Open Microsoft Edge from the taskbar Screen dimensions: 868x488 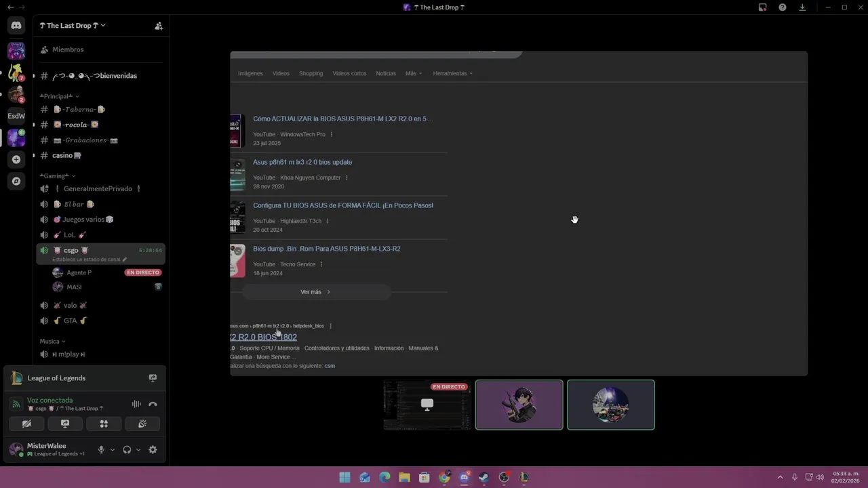coord(384,477)
